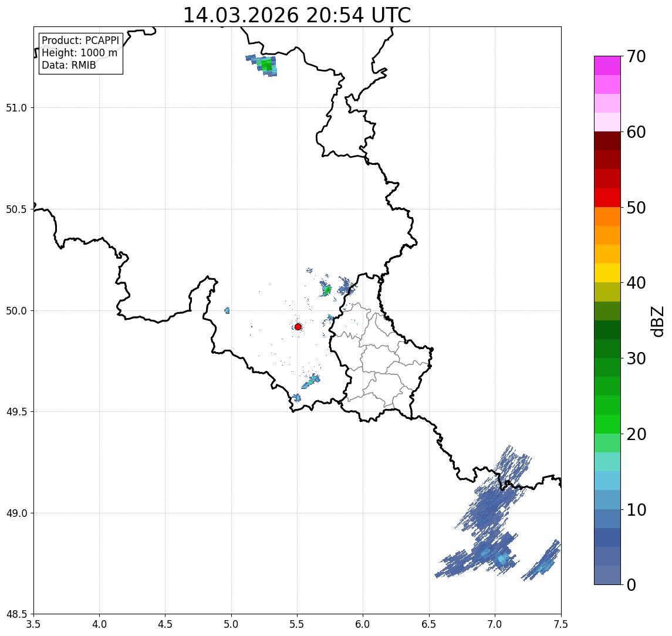The image size is (672, 636).
Task: Select the "Height: 1000 m" legend line
Action: [x=79, y=53]
